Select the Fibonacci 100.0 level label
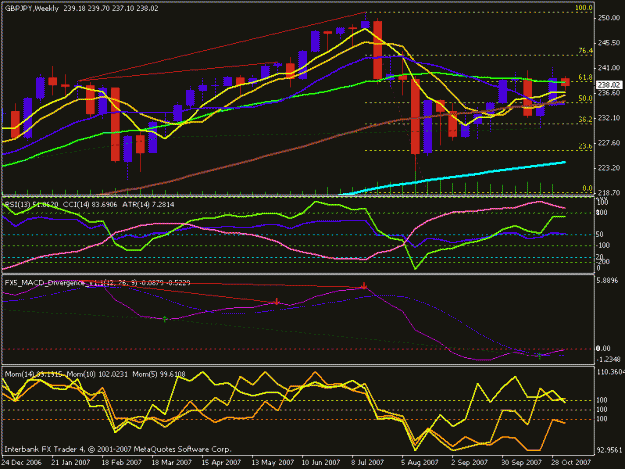625x469 pixels. pyautogui.click(x=584, y=8)
